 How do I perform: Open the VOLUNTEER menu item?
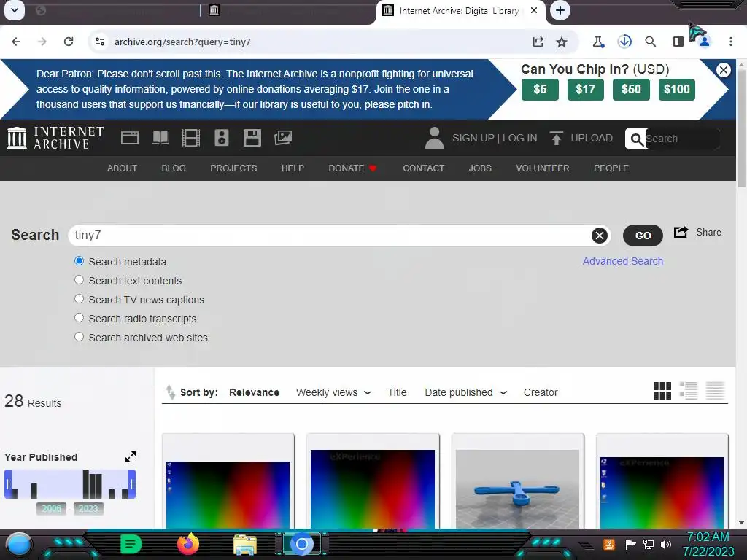click(543, 168)
